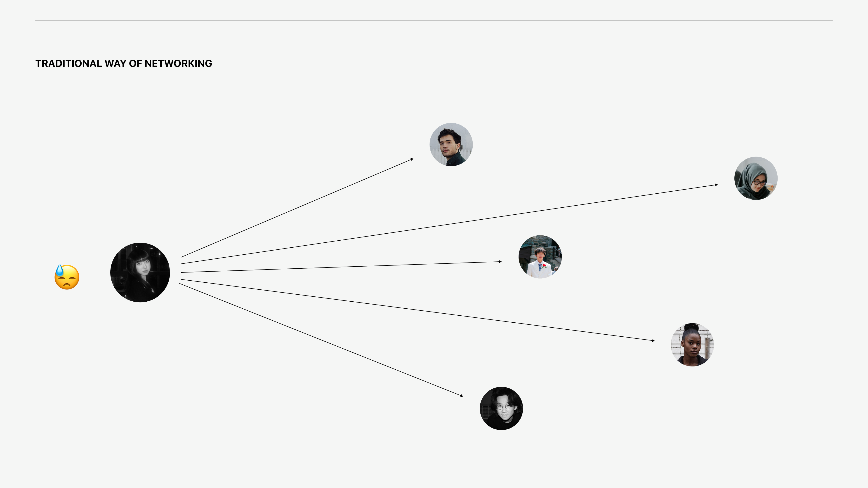868x488 pixels.
Task: Select the avatar of the person in the white suit
Action: click(540, 257)
